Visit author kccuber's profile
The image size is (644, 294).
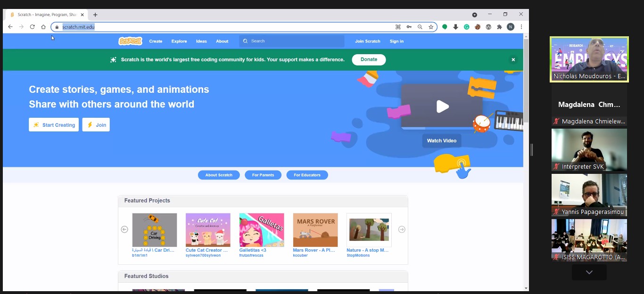pos(300,255)
